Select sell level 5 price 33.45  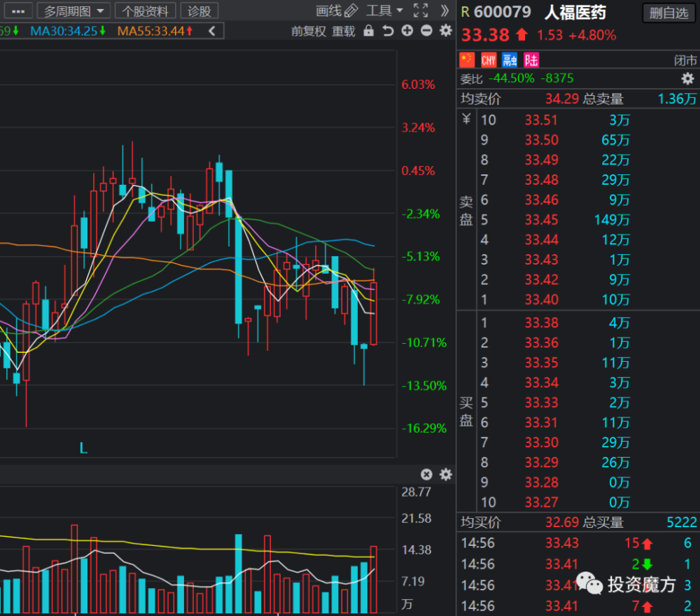[541, 220]
